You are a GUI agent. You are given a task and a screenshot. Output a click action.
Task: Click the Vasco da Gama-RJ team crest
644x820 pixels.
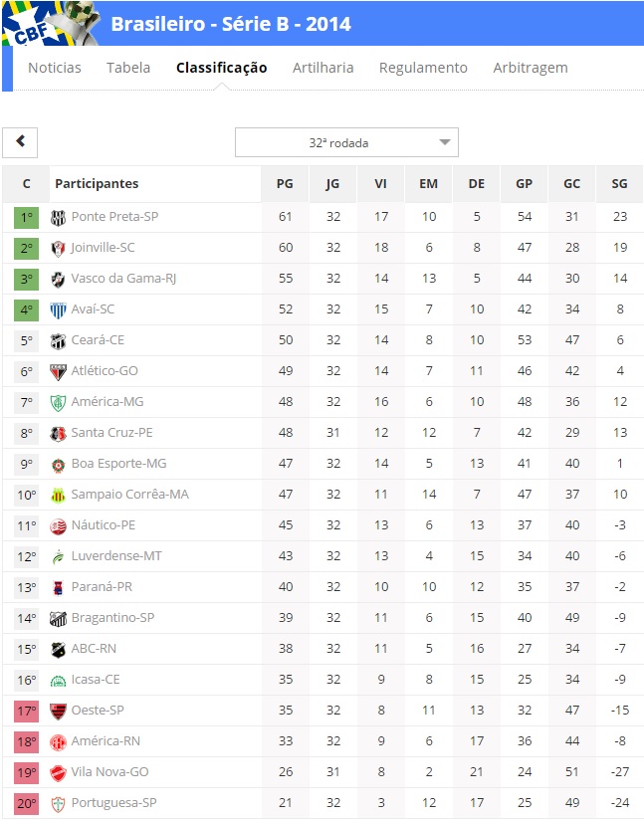pyautogui.click(x=58, y=280)
